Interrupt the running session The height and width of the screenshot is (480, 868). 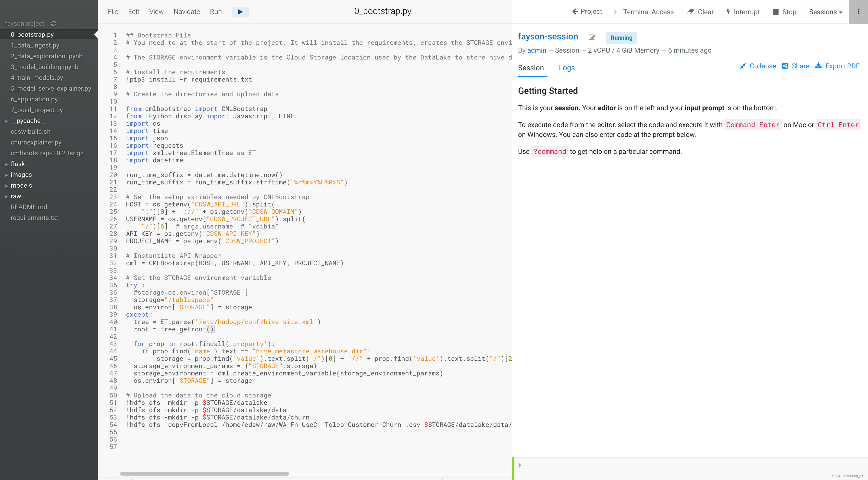(743, 12)
